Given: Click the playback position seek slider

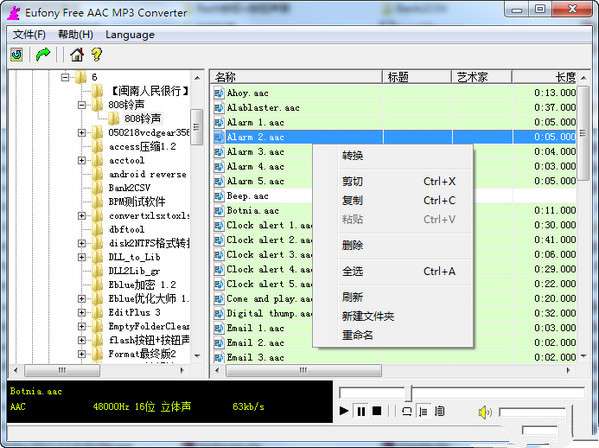Looking at the screenshot, I should 461,393.
